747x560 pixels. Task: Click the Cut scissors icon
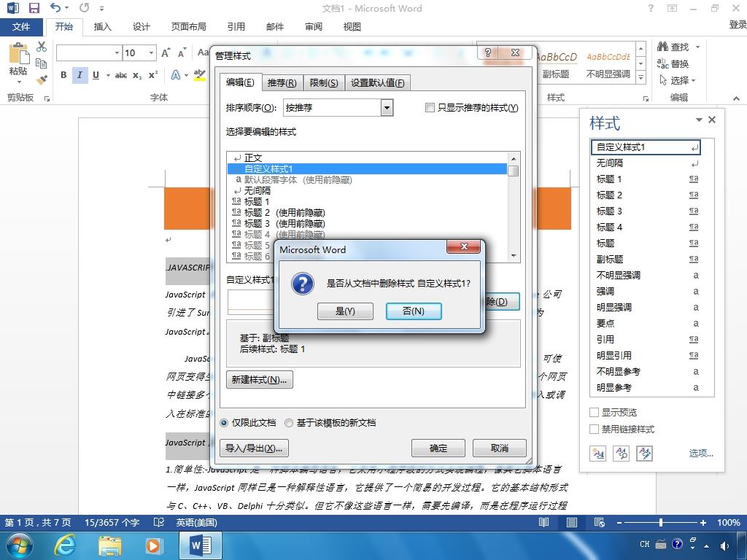coord(42,46)
